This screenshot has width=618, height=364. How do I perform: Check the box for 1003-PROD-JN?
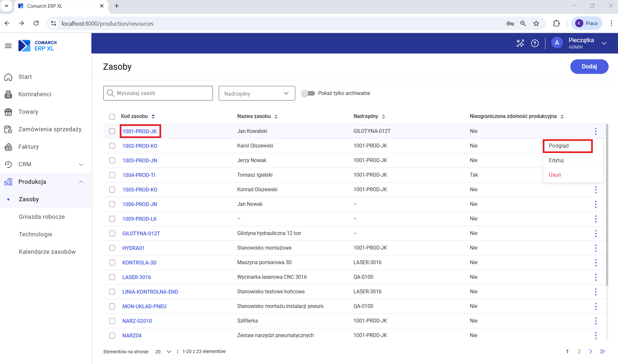tap(112, 160)
